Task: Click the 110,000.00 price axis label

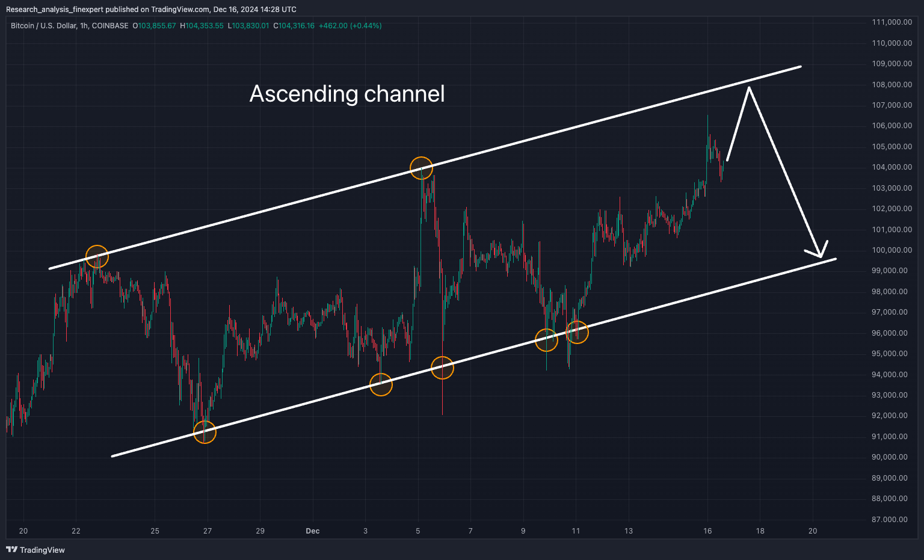Action: click(892, 43)
